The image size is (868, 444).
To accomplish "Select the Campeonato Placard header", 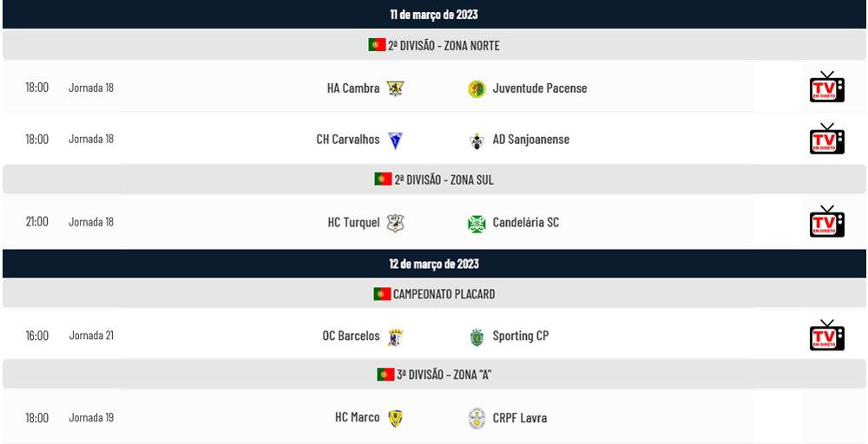I will pos(434,294).
